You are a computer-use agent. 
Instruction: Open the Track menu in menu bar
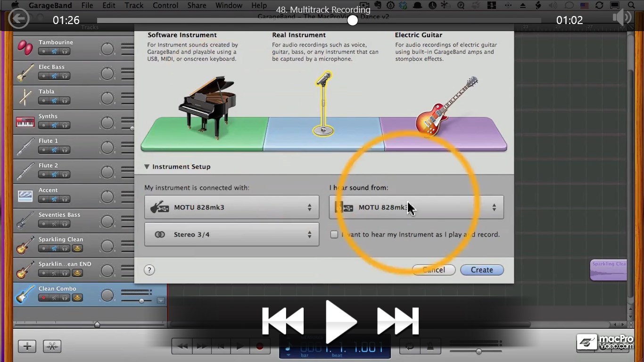133,6
